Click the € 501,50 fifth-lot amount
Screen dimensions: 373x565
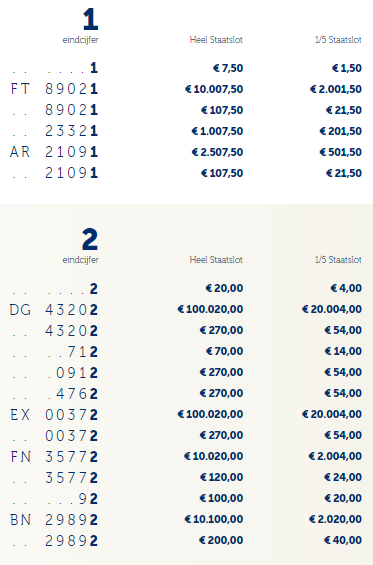coord(341,152)
